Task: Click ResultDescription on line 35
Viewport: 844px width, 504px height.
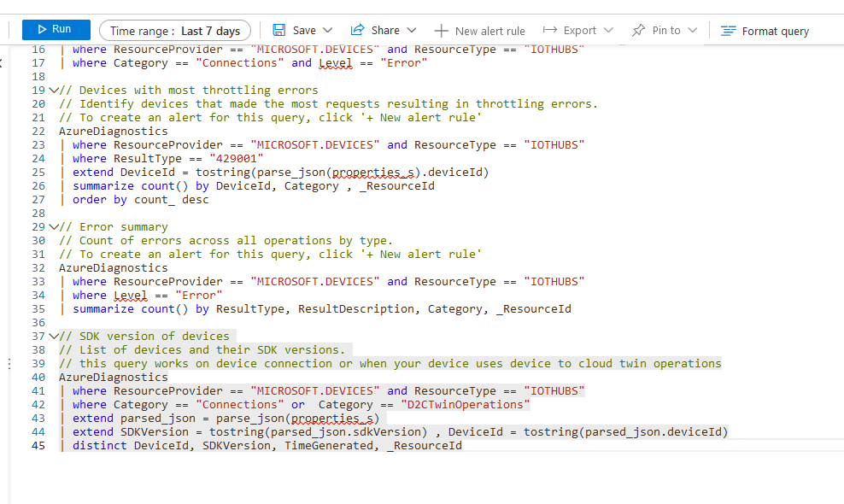Action: click(355, 308)
